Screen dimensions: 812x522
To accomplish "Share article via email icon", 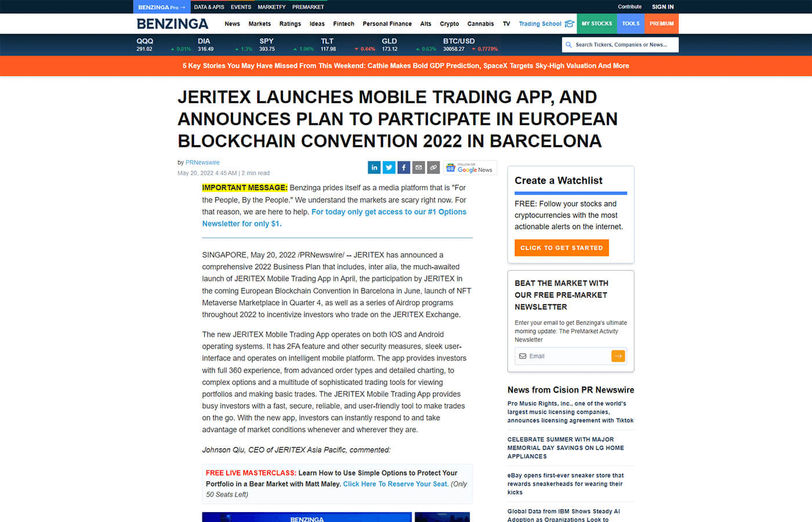I will coord(419,168).
